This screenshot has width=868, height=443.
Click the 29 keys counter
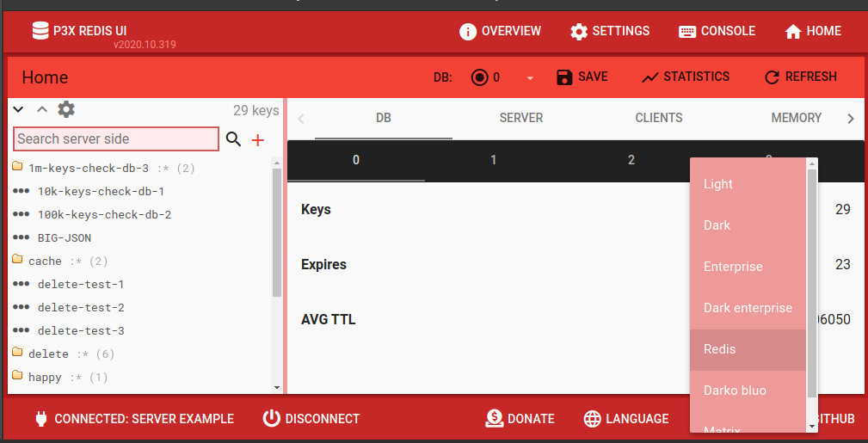pos(256,111)
